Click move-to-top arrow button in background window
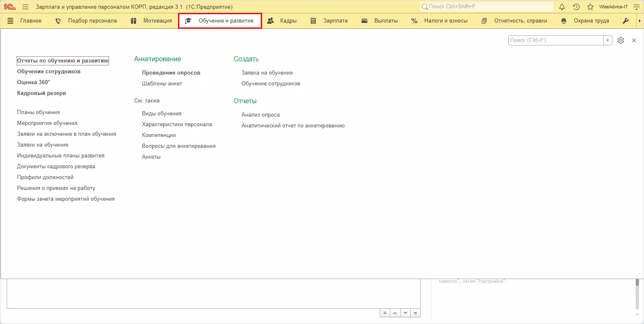 pyautogui.click(x=385, y=313)
